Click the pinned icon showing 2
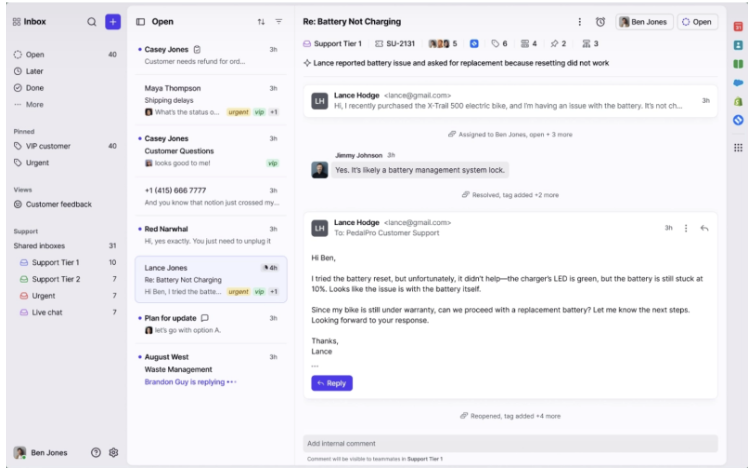Viewport: 750px width, 472px height. tap(558, 44)
